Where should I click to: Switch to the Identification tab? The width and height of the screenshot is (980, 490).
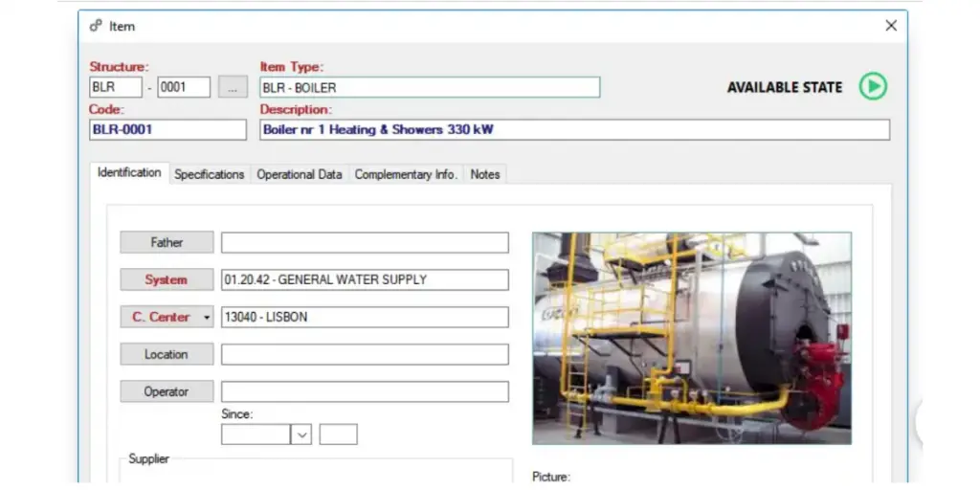pos(129,173)
